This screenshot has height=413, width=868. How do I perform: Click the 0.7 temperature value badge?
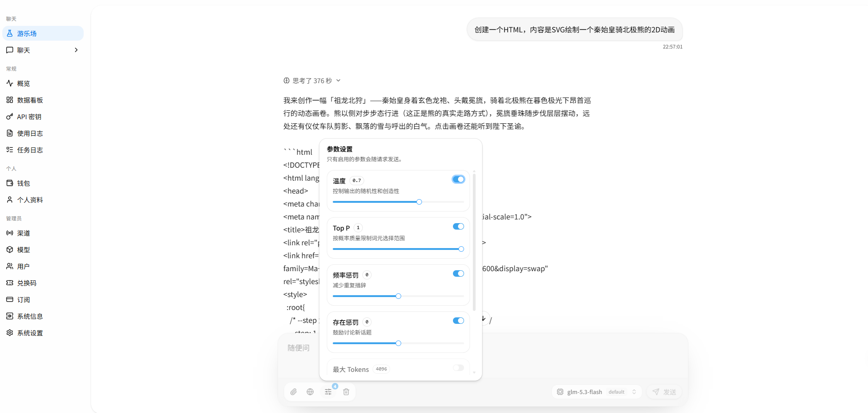(x=357, y=181)
